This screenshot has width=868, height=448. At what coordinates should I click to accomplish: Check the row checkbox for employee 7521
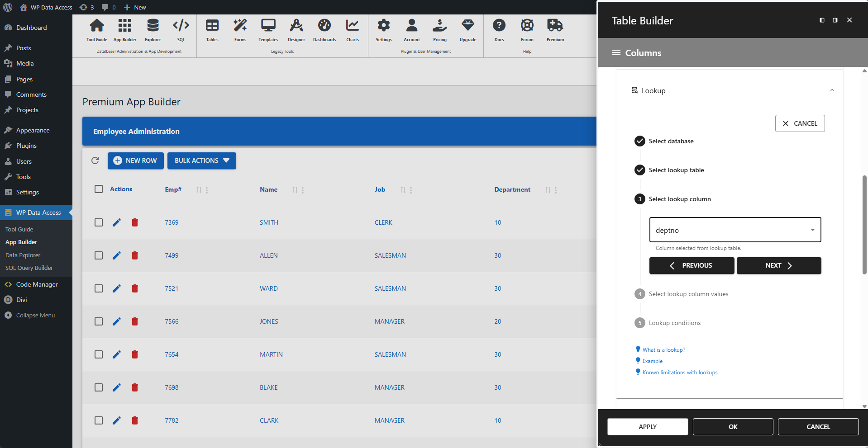click(x=98, y=288)
